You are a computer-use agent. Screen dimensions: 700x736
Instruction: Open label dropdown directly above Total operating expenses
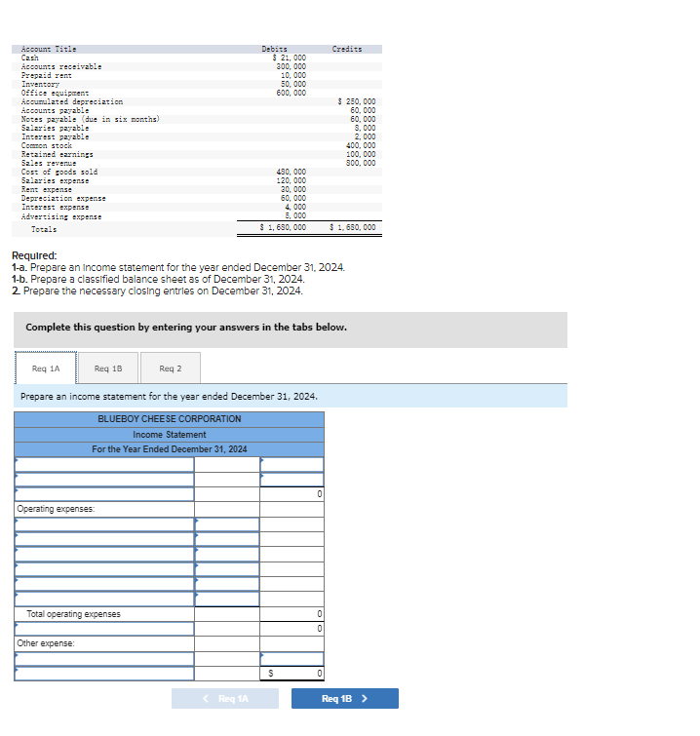click(104, 599)
